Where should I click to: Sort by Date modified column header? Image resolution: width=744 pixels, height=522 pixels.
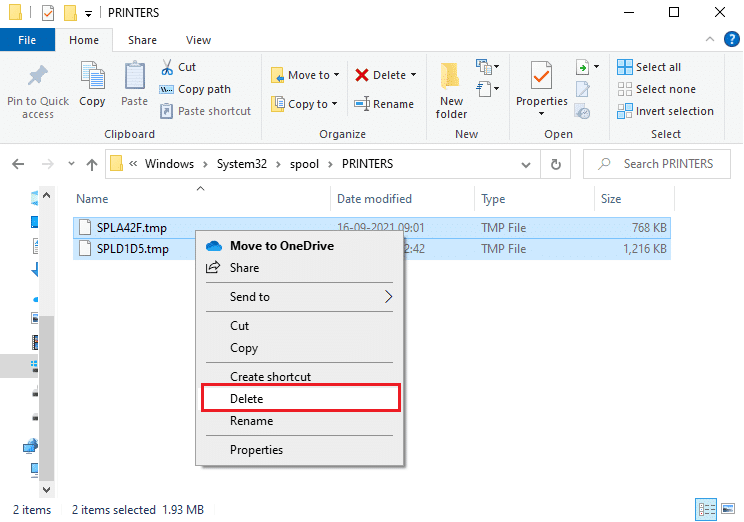click(x=402, y=199)
